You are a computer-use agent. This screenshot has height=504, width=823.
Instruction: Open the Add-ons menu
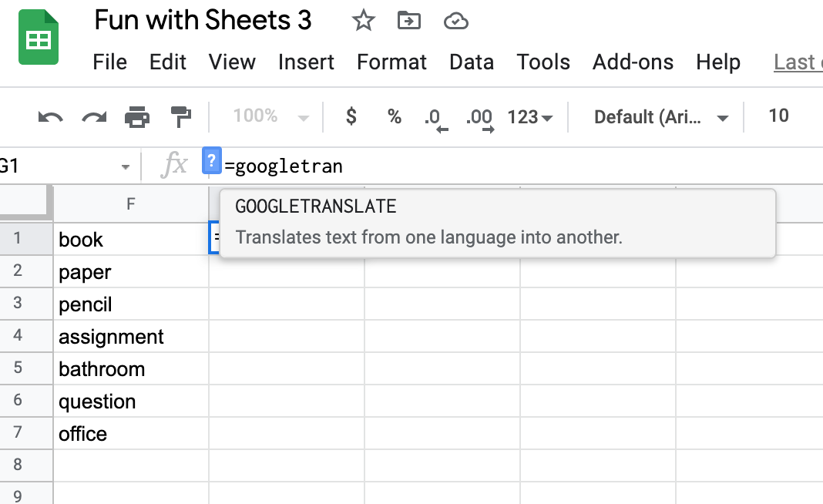(633, 62)
